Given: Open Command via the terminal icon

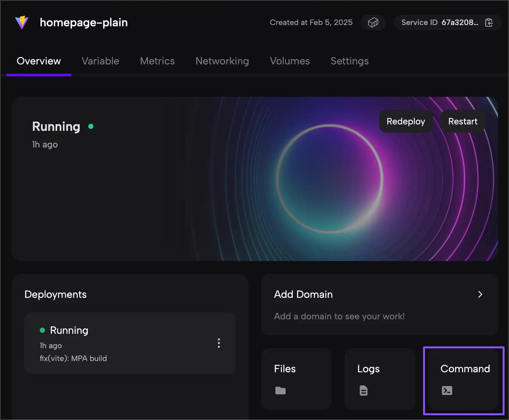Looking at the screenshot, I should click(x=447, y=391).
